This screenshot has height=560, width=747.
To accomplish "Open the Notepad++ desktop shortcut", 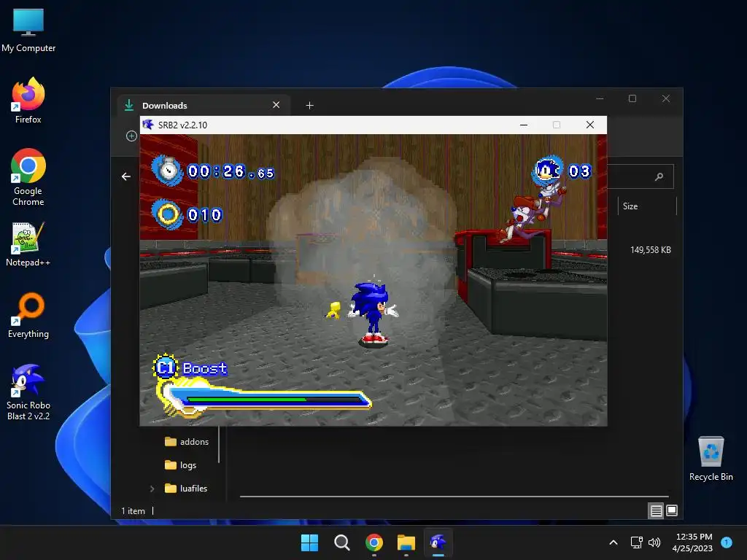I will [28, 244].
